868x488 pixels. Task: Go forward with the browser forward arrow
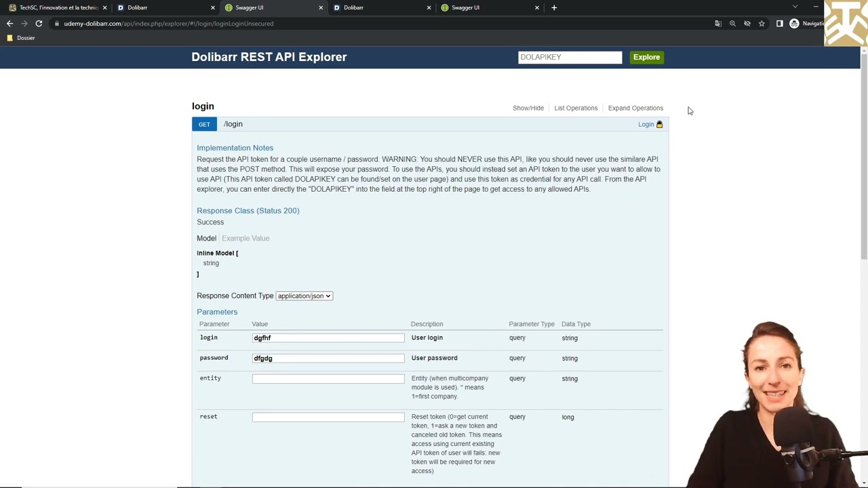pos(24,24)
